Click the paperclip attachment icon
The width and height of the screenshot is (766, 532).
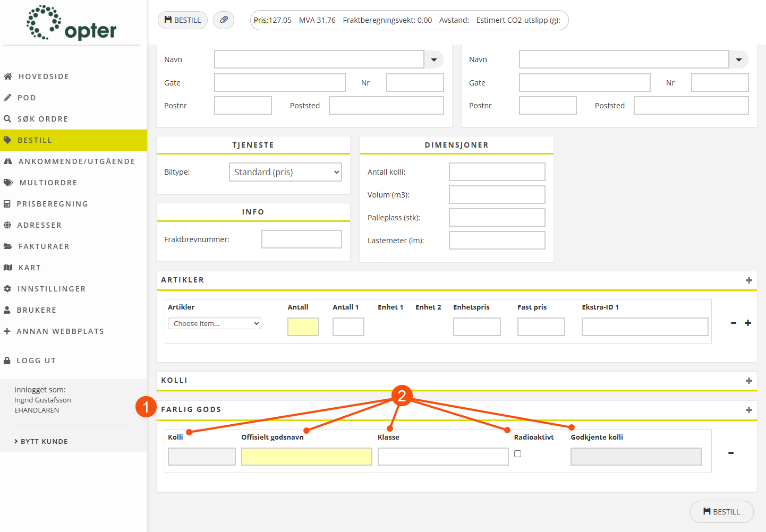[x=224, y=20]
